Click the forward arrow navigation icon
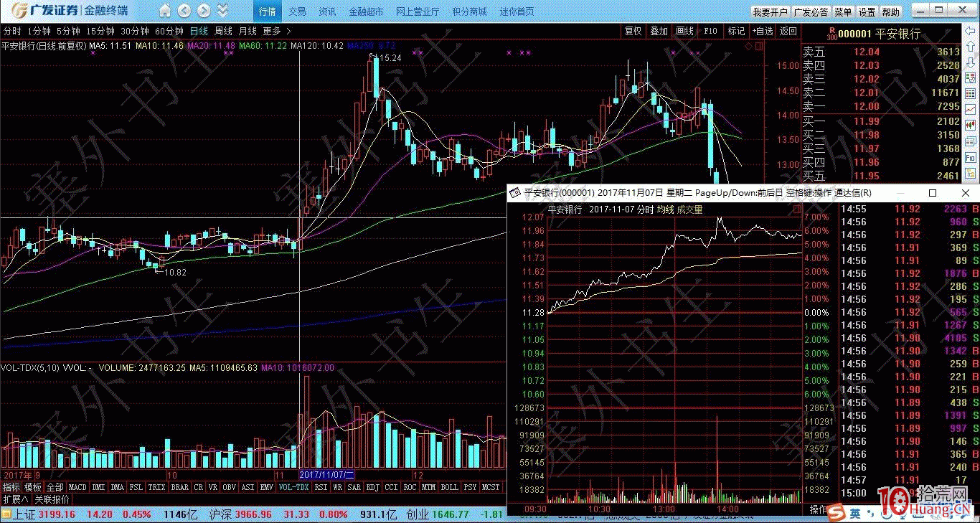Viewport: 980px width, 523px height. (x=204, y=11)
